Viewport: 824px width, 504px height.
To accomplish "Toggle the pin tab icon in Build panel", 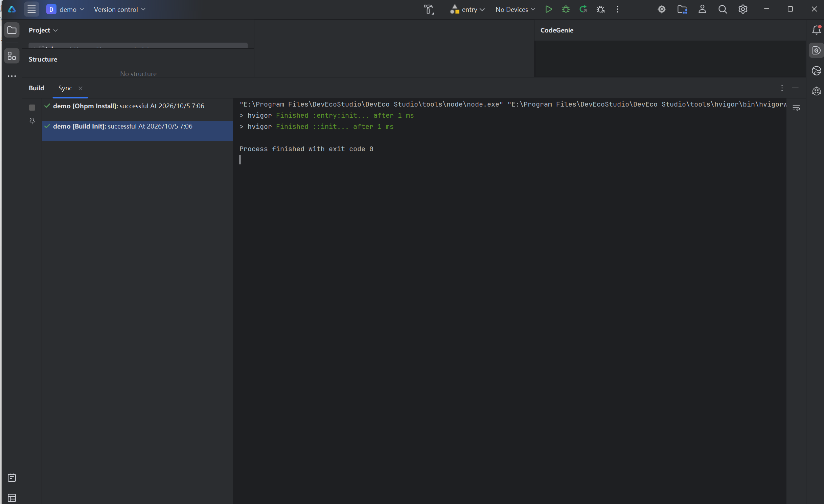I will pos(32,121).
